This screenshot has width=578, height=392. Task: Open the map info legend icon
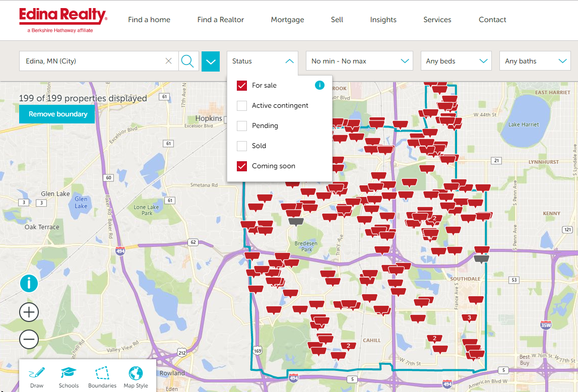[x=29, y=284]
